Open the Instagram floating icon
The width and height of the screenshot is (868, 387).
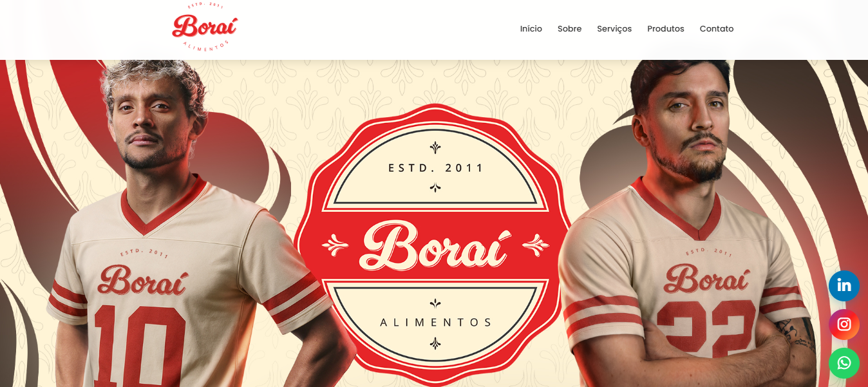pyautogui.click(x=844, y=325)
